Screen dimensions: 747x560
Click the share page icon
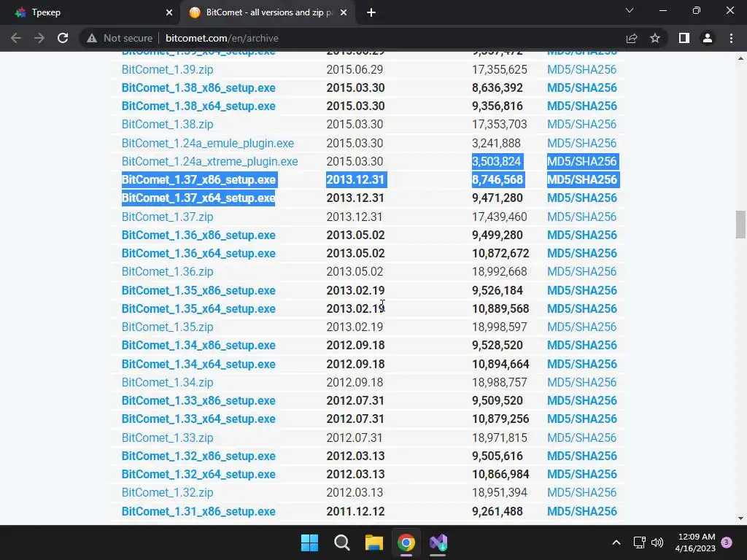point(632,38)
